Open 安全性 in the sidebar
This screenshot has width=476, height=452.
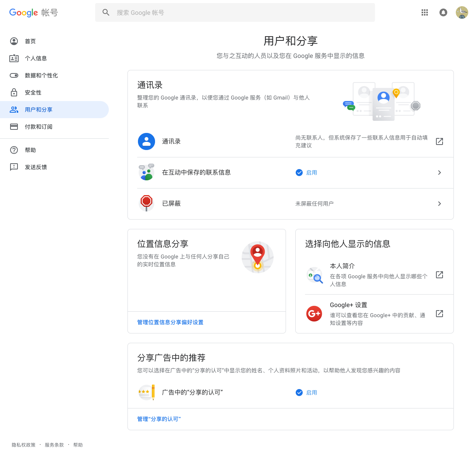tap(54, 92)
